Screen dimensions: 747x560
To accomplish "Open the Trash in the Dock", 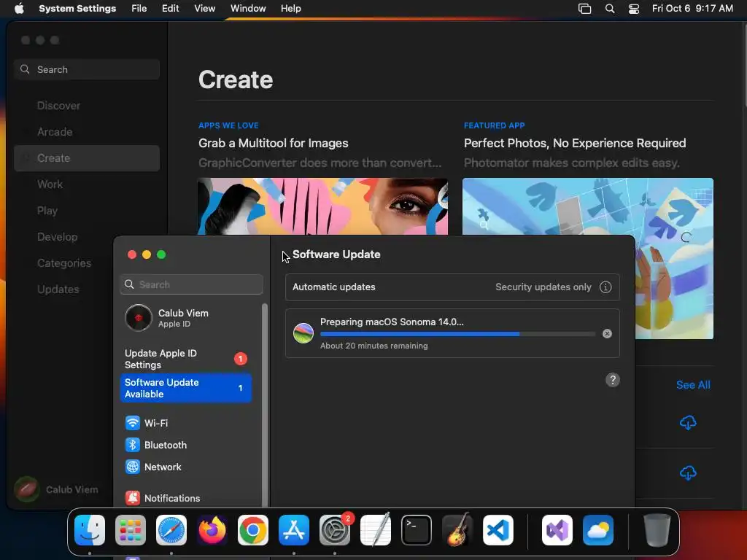I will point(657,530).
